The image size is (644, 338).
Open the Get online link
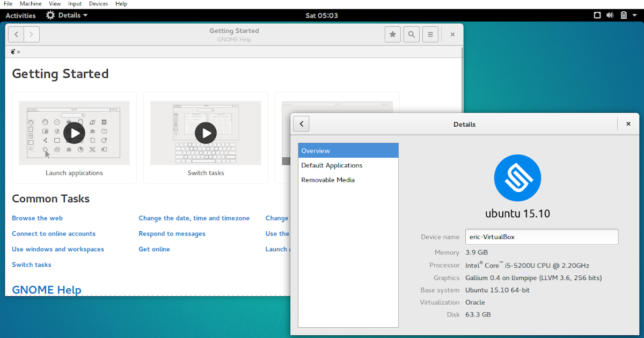click(154, 249)
